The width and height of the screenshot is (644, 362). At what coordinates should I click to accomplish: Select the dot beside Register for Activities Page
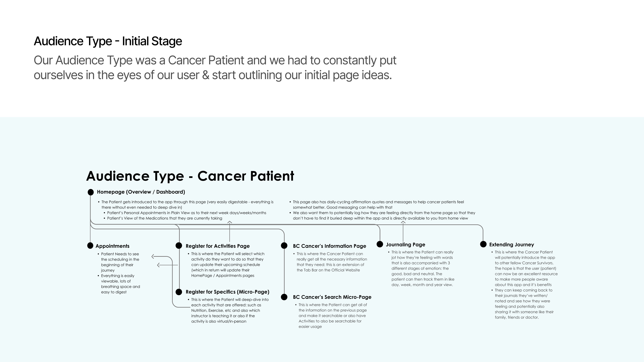pos(179,246)
